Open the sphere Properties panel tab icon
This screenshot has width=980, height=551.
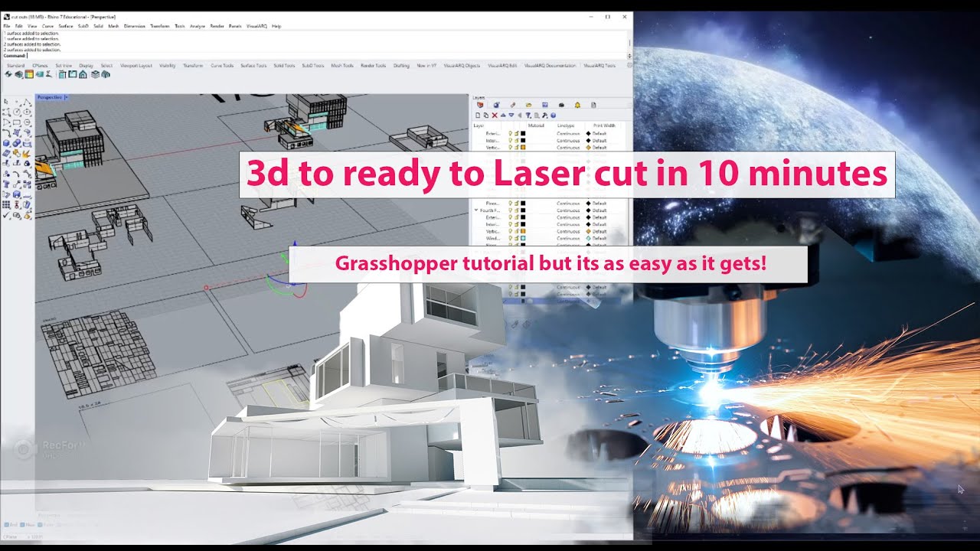point(496,105)
